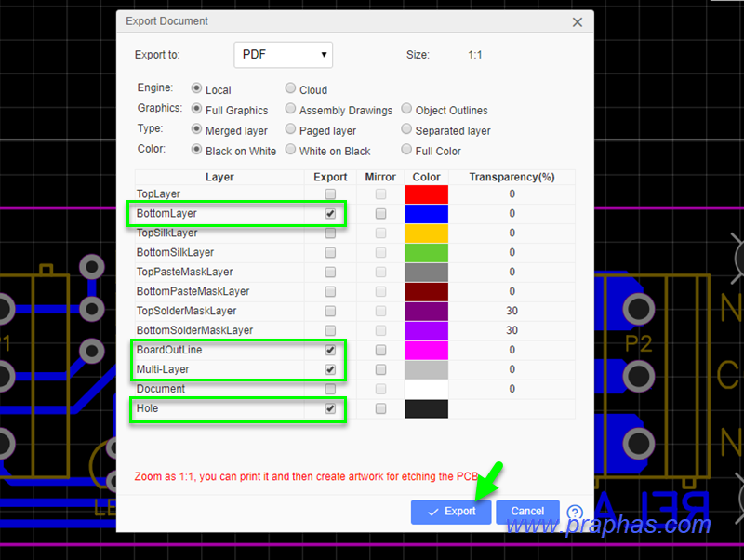Viewport: 744px width, 560px height.
Task: Click the Export button
Action: pyautogui.click(x=451, y=512)
